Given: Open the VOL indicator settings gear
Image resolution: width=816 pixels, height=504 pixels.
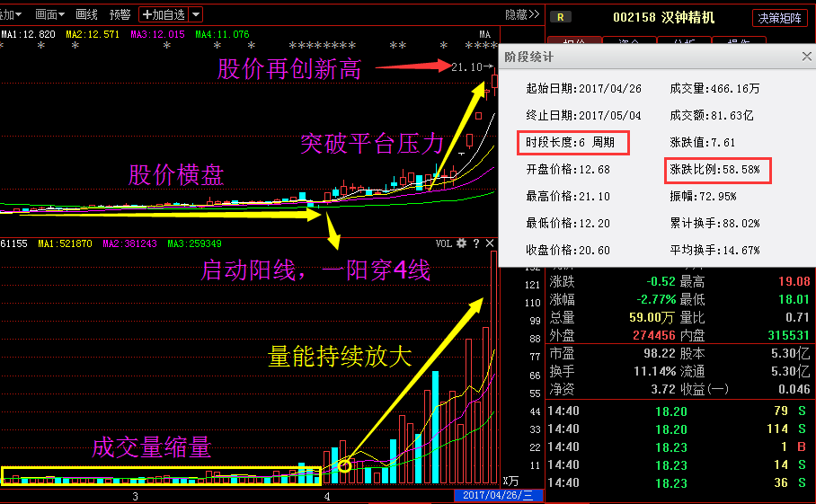Looking at the screenshot, I should (x=461, y=243).
